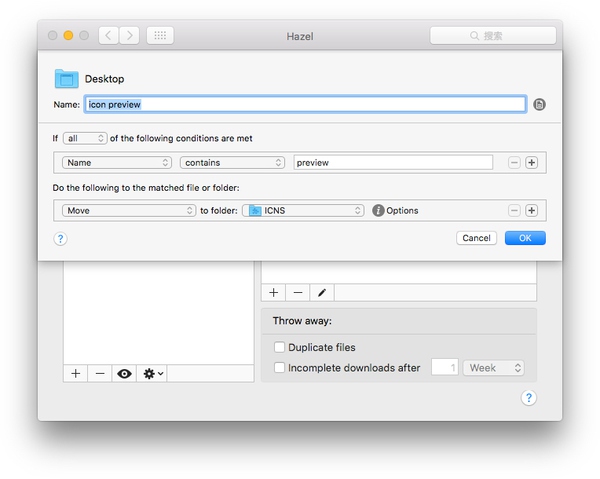Add a folder in the folders list
This screenshot has width=600, height=479.
(76, 373)
